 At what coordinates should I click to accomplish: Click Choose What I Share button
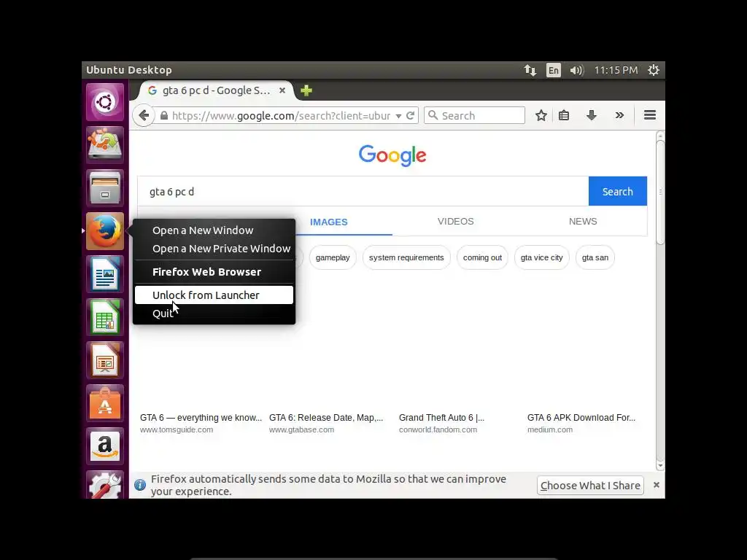coord(590,485)
